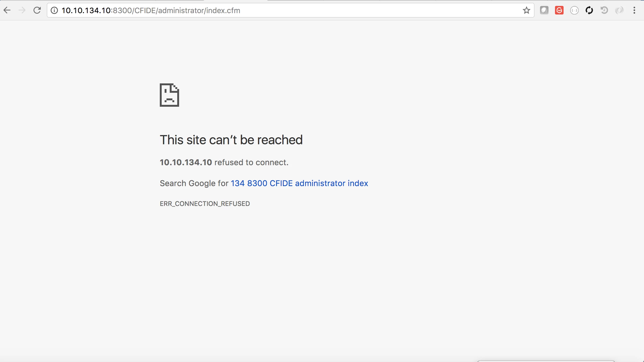Click the forward navigation arrow
This screenshot has width=644, height=362.
pyautogui.click(x=22, y=10)
